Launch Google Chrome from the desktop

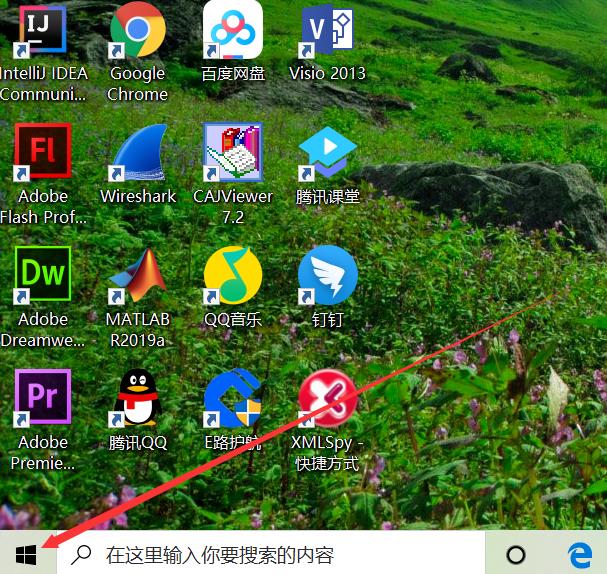tap(137, 30)
